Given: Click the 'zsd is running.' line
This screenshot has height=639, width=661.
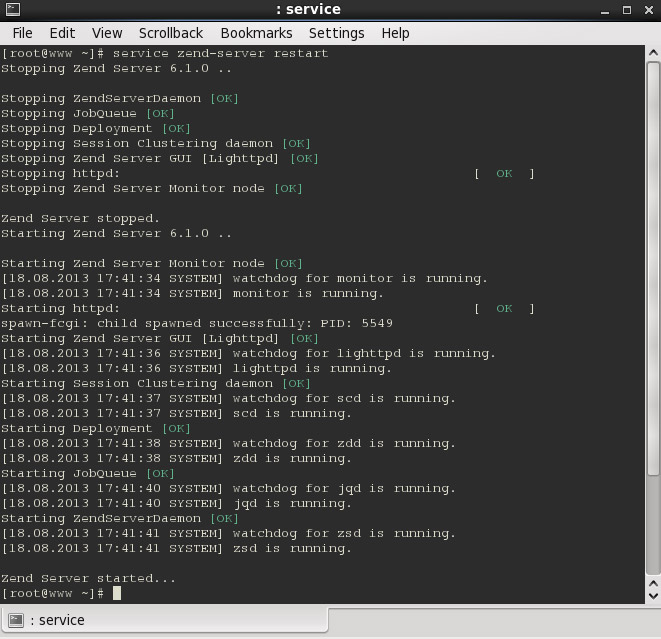Looking at the screenshot, I should pyautogui.click(x=177, y=548).
